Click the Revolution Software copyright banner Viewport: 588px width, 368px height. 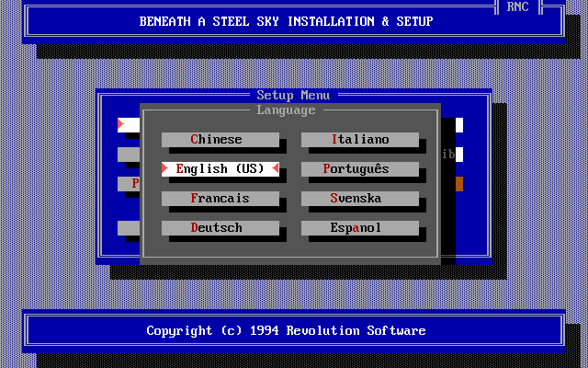pos(286,331)
